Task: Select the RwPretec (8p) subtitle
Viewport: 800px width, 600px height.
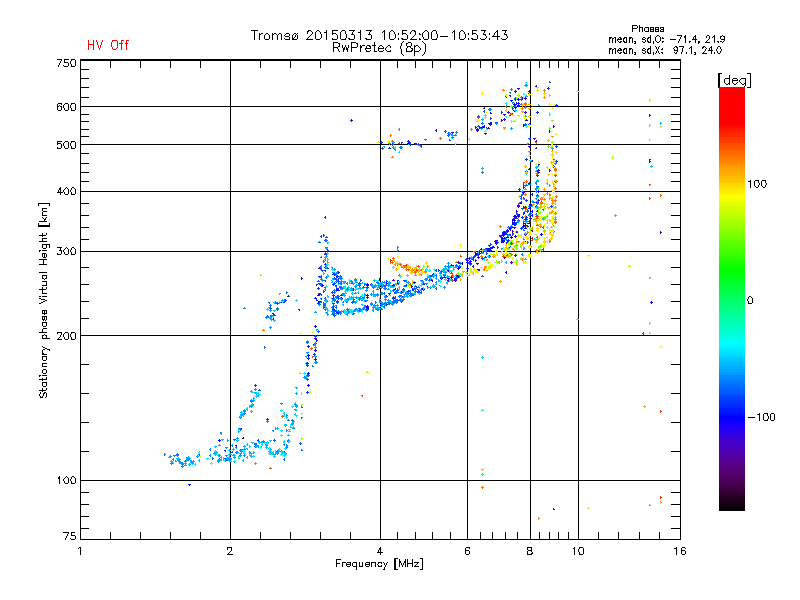Action: tap(379, 47)
